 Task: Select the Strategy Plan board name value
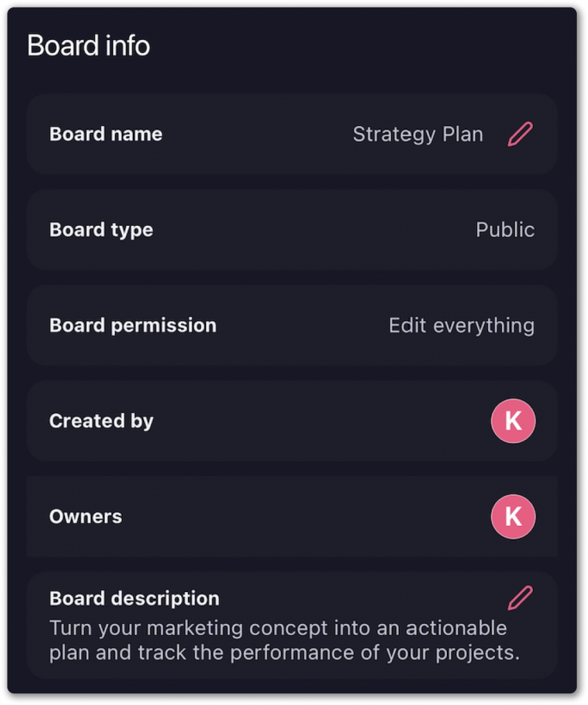tap(418, 134)
